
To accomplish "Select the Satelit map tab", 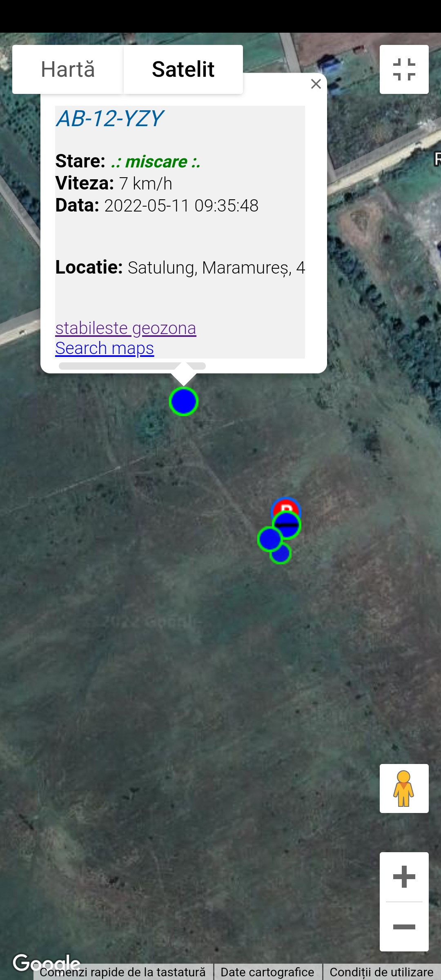I will click(x=183, y=69).
